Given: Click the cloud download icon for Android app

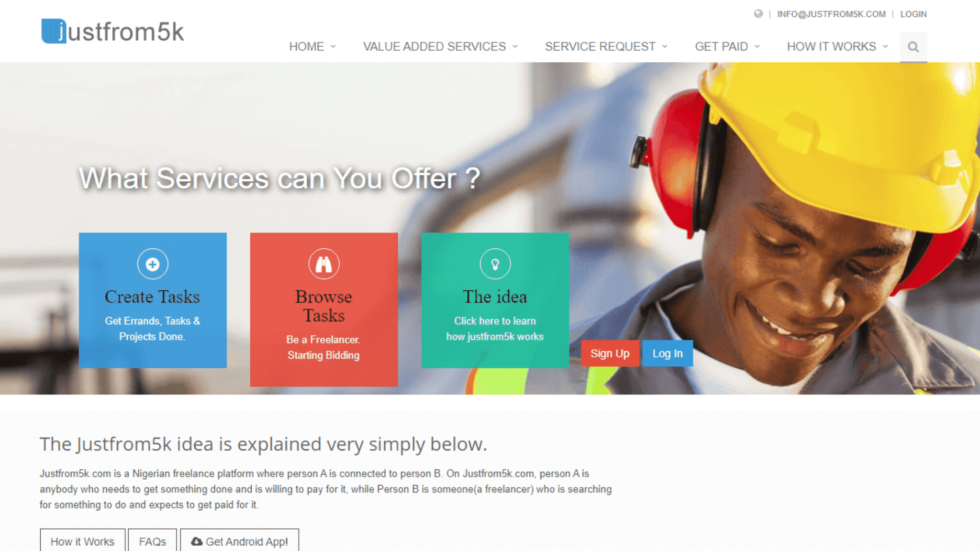Looking at the screenshot, I should click(x=197, y=541).
